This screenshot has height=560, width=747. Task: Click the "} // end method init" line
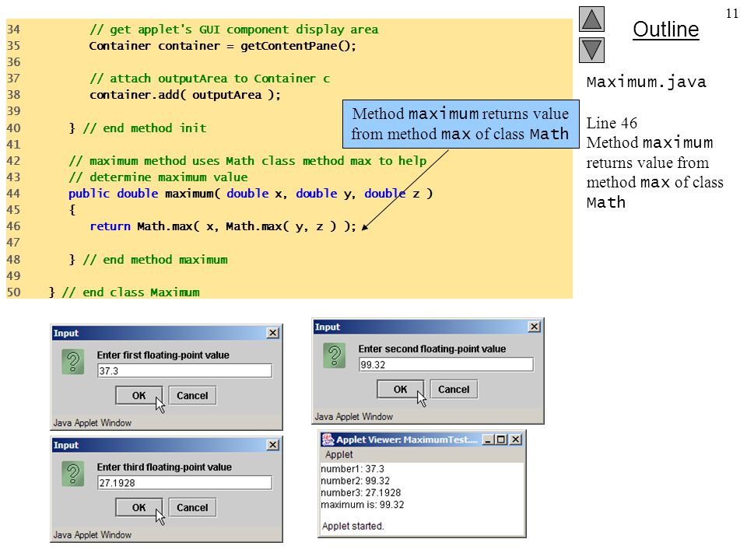coord(138,128)
